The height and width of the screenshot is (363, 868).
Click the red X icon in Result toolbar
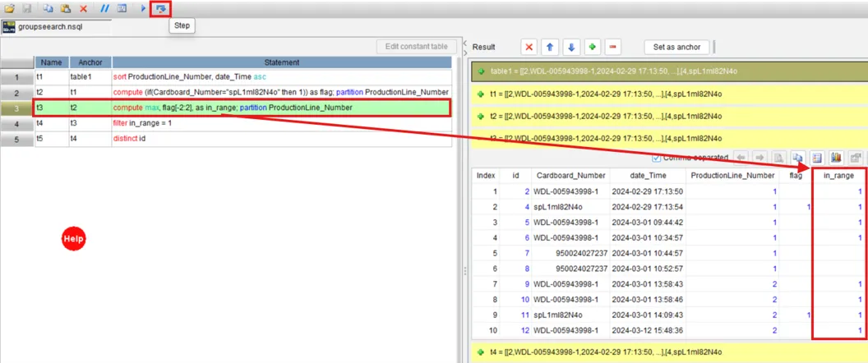pyautogui.click(x=529, y=47)
